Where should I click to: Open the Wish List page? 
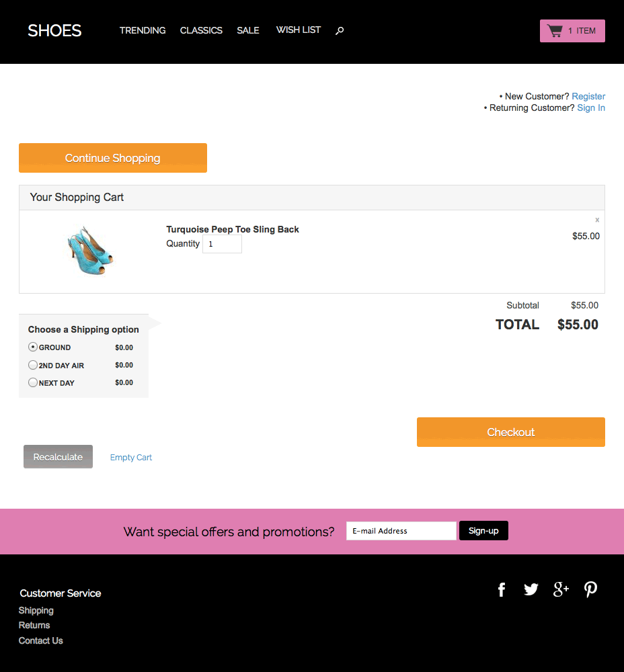point(299,30)
